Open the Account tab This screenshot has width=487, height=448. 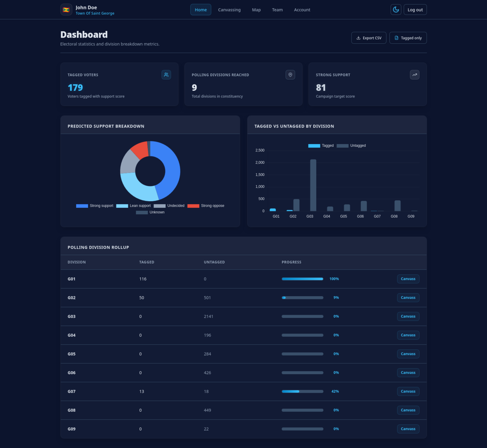pyautogui.click(x=302, y=10)
